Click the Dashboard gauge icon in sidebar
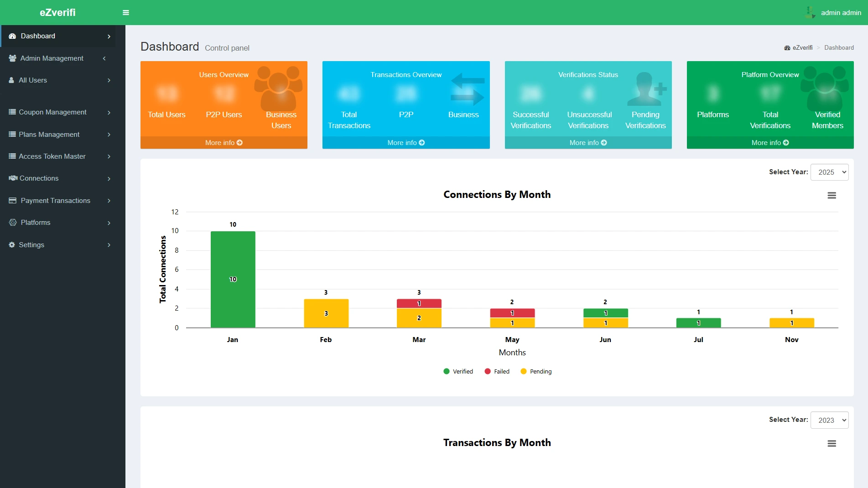This screenshot has width=868, height=488. tap(12, 36)
